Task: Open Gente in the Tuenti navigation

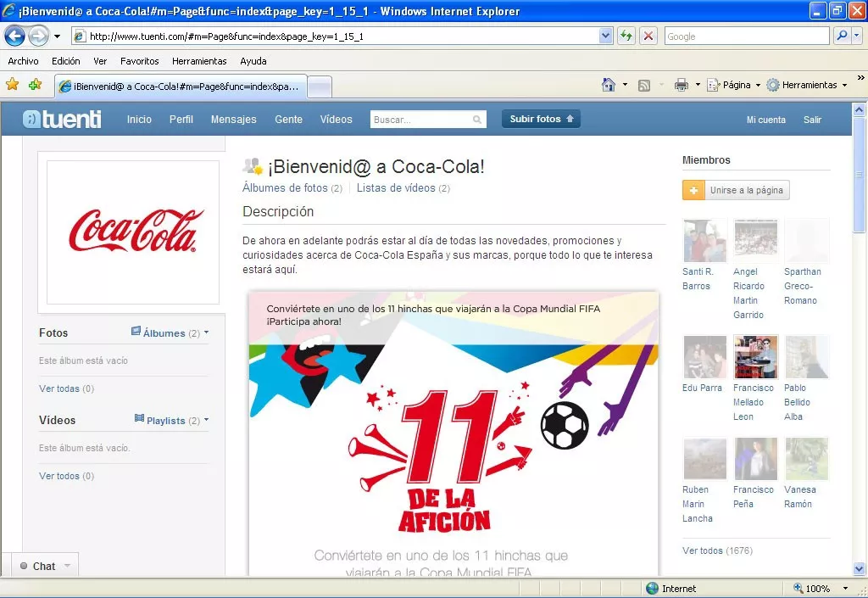Action: [x=288, y=119]
